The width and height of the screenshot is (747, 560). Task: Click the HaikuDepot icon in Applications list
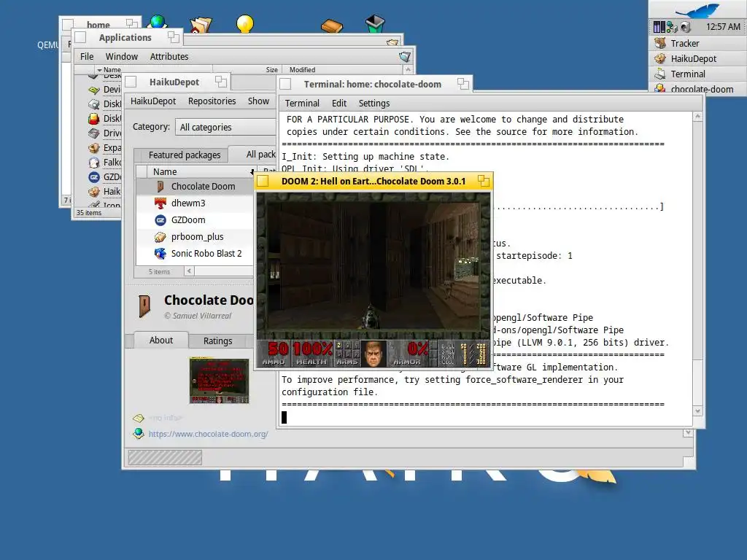94,192
